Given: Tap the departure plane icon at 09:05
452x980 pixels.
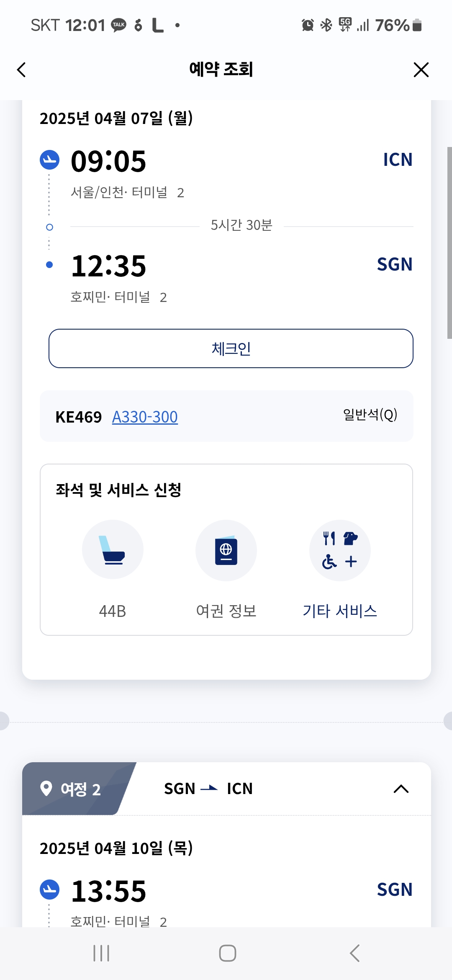Looking at the screenshot, I should coord(49,160).
